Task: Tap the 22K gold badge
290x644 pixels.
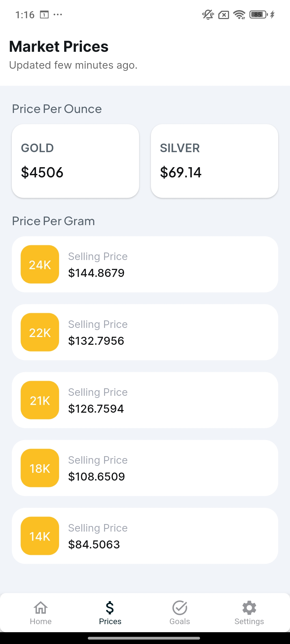Action: click(40, 332)
